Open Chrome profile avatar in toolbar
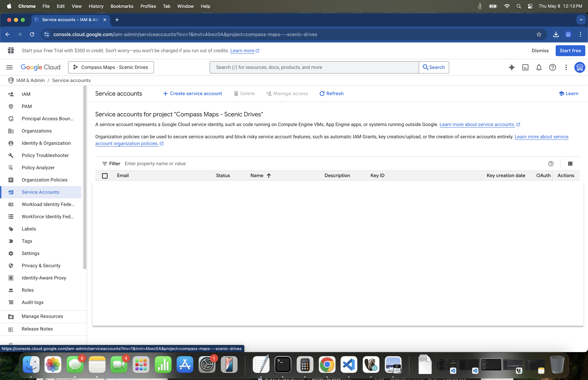This screenshot has width=588, height=380. click(568, 34)
